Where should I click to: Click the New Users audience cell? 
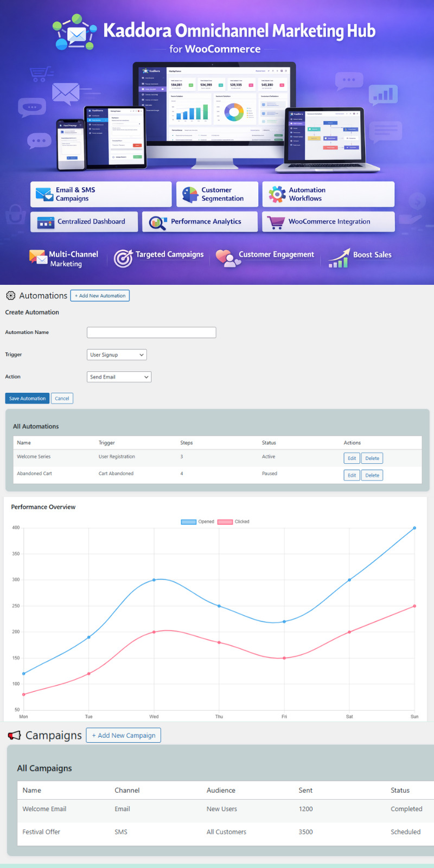click(x=222, y=809)
